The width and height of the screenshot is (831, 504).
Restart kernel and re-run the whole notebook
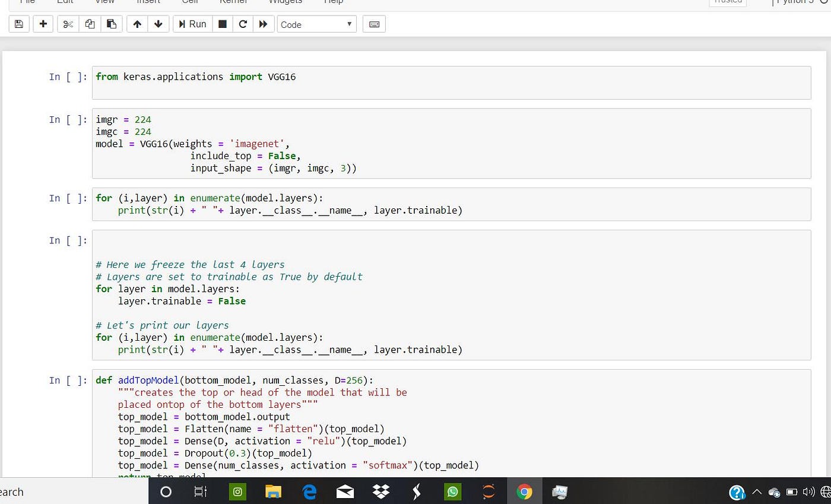[263, 24]
